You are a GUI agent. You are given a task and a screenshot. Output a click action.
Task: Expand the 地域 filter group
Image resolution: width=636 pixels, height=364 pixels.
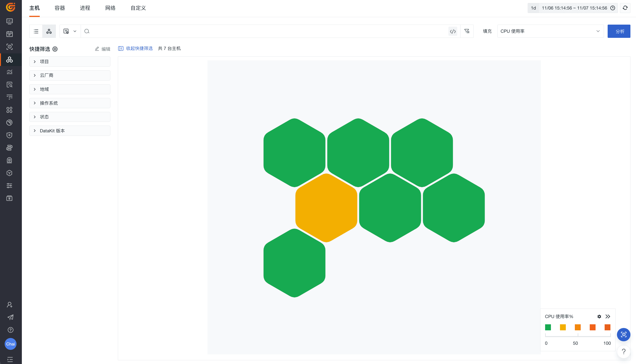70,89
